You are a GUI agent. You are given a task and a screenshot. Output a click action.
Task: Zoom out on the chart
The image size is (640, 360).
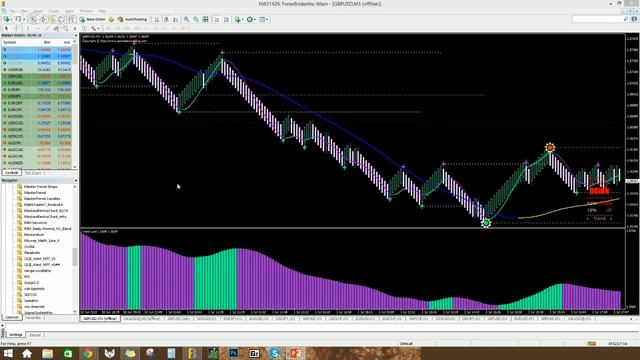coord(196,19)
